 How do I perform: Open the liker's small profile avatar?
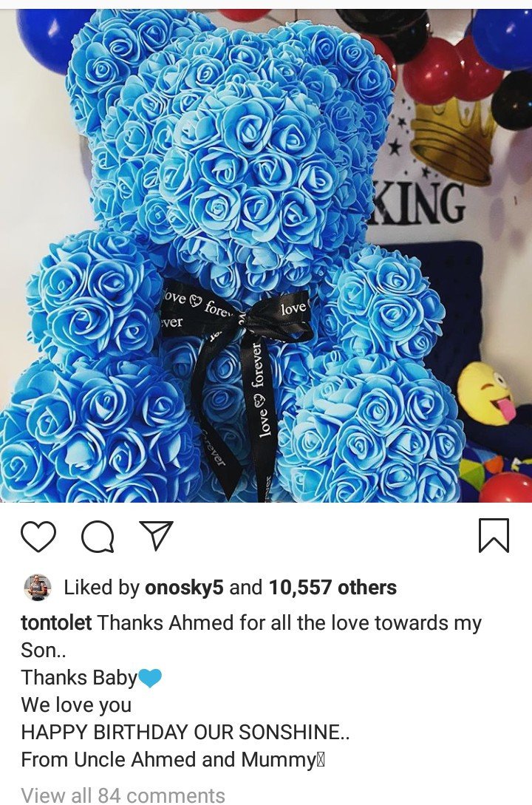point(38,588)
